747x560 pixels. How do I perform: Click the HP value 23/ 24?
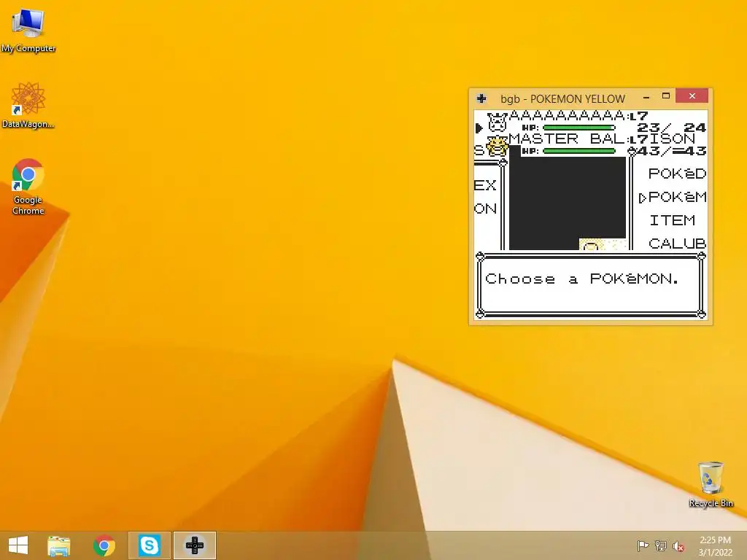(671, 128)
